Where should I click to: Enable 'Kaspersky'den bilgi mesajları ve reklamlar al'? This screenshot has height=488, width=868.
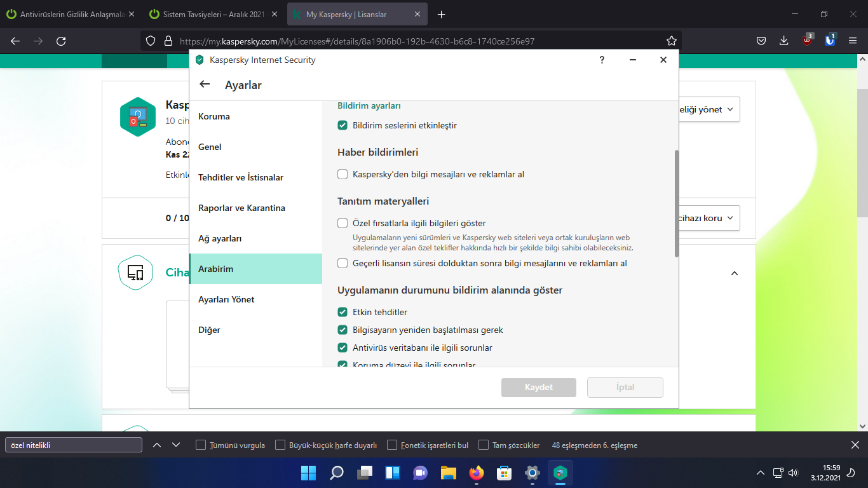click(x=342, y=174)
